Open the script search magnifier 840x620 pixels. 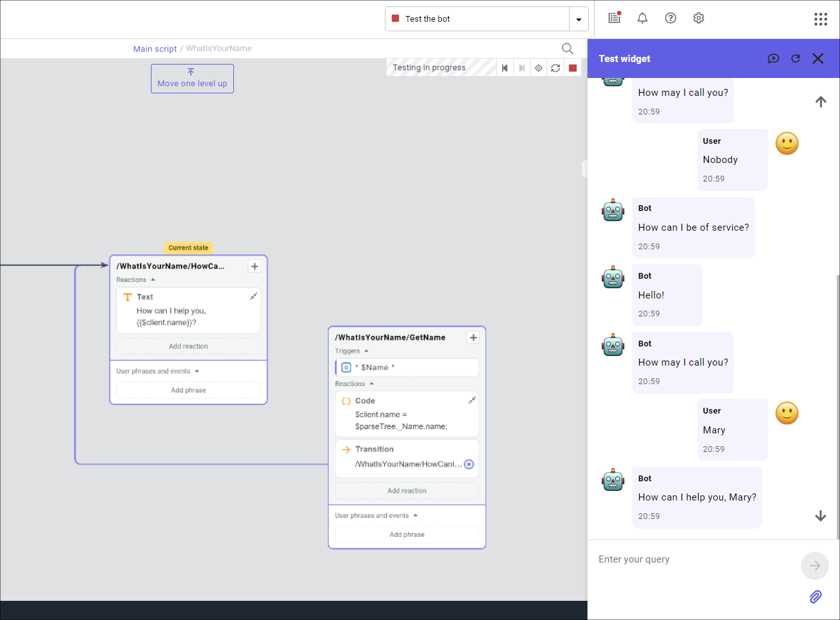pos(567,49)
